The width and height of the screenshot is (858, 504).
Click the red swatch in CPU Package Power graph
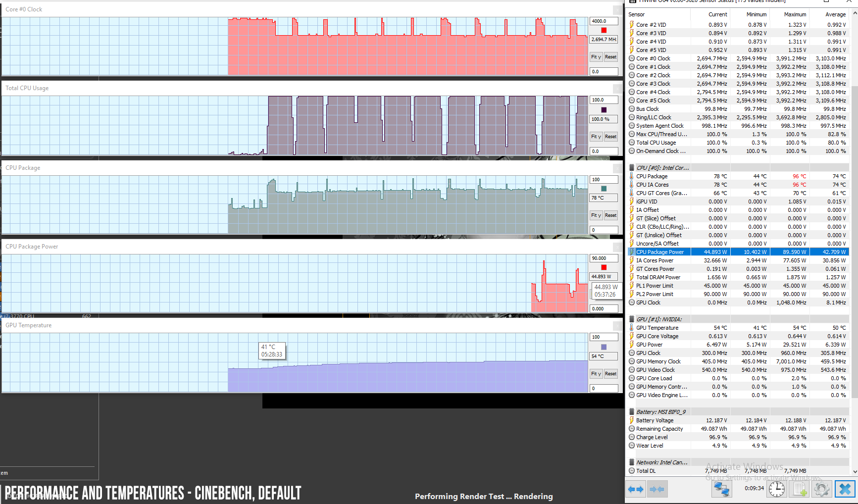coord(604,267)
